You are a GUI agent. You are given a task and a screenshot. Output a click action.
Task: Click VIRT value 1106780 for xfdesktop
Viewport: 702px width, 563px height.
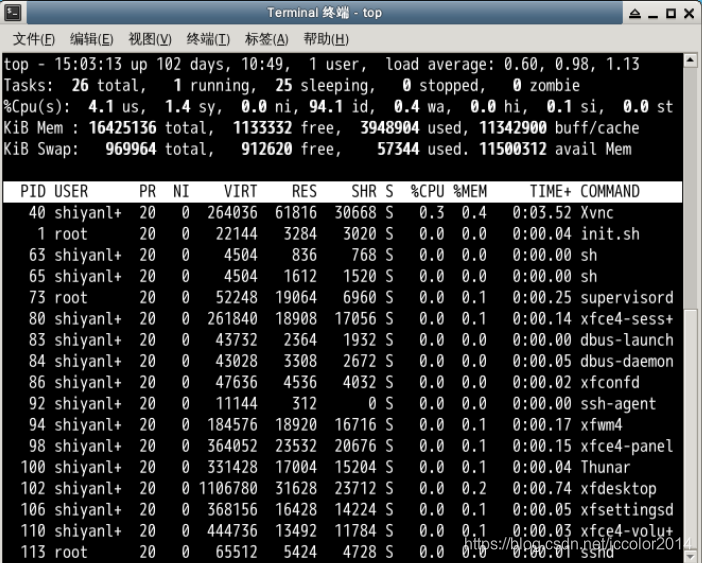[228, 488]
